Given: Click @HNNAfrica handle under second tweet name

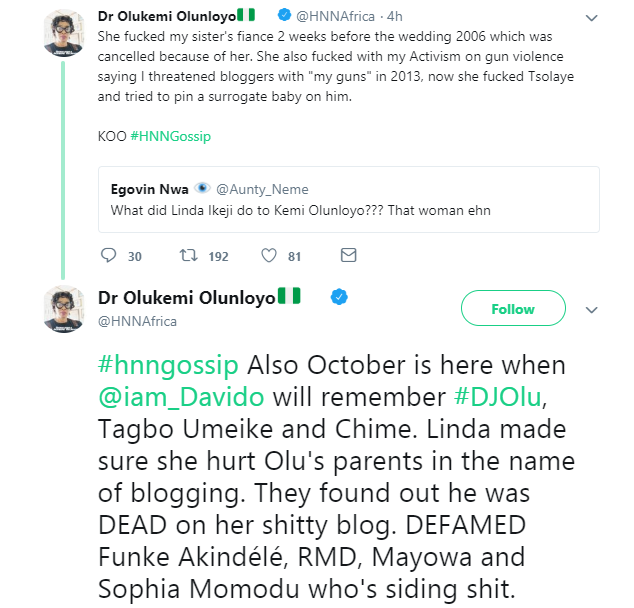Looking at the screenshot, I should point(137,321).
